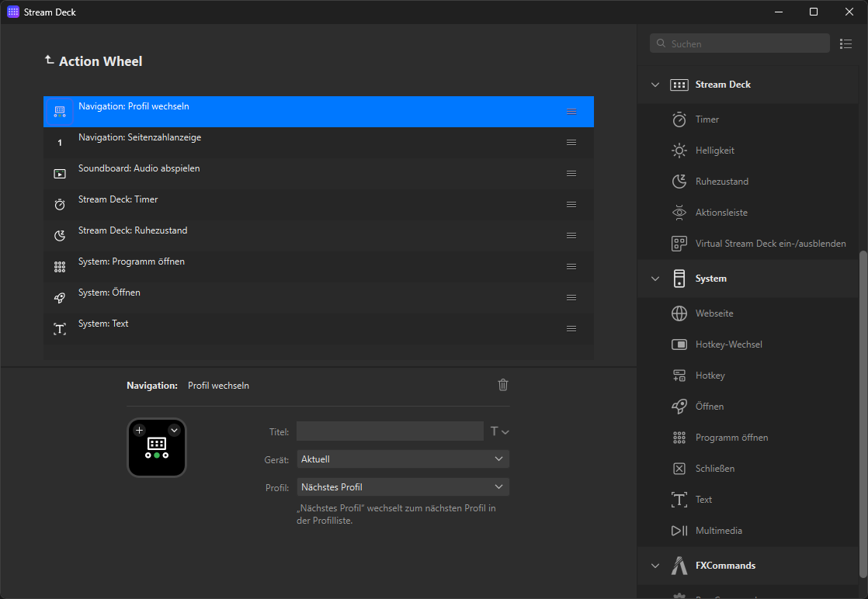Image resolution: width=868 pixels, height=599 pixels.
Task: Click the back arrow beside Action Wheel
Action: pos(50,61)
